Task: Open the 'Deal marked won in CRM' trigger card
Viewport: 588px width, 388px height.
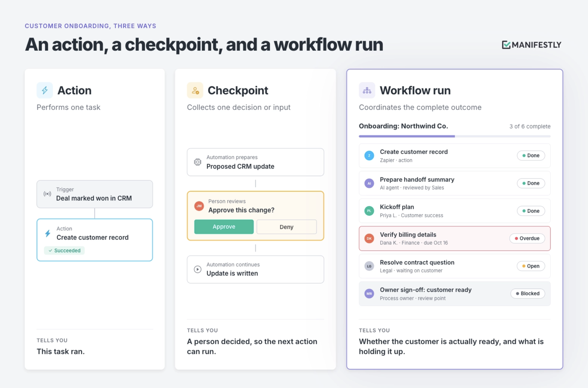Action: [95, 194]
